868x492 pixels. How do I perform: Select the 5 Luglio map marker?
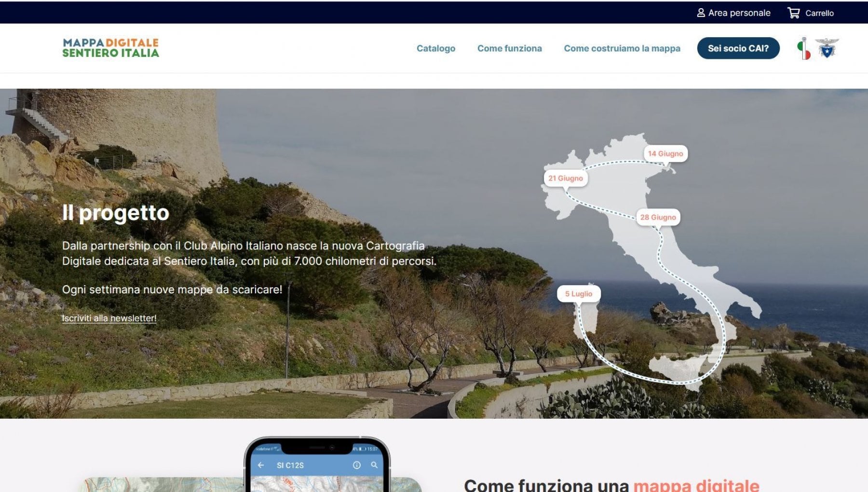pos(579,294)
